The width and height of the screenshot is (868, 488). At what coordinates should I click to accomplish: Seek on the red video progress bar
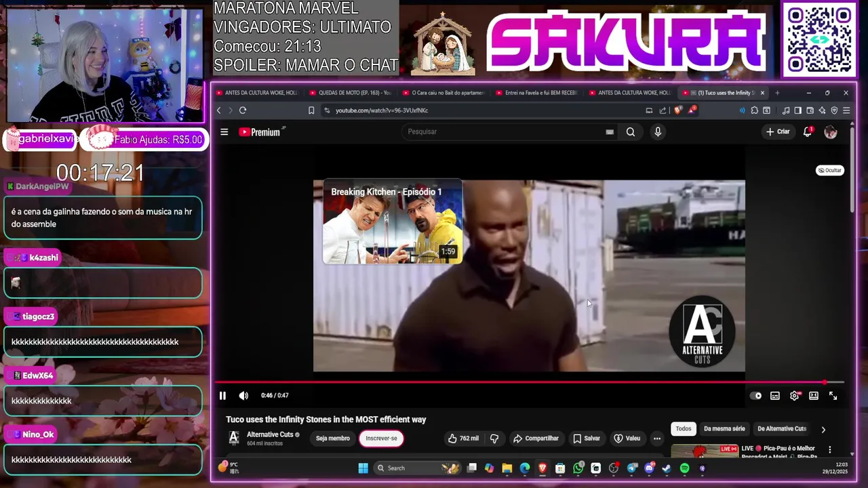click(x=530, y=382)
